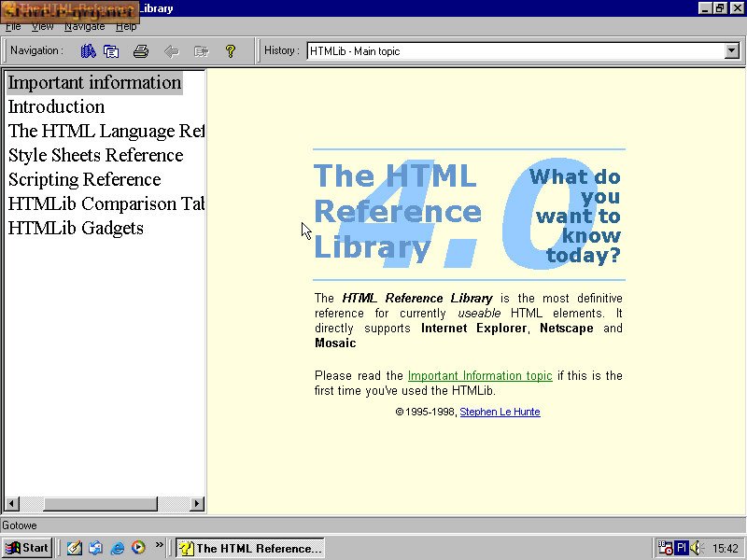Image resolution: width=747 pixels, height=560 pixels.
Task: Click the contents pane horizontal scrollbar thumb
Action: click(101, 503)
